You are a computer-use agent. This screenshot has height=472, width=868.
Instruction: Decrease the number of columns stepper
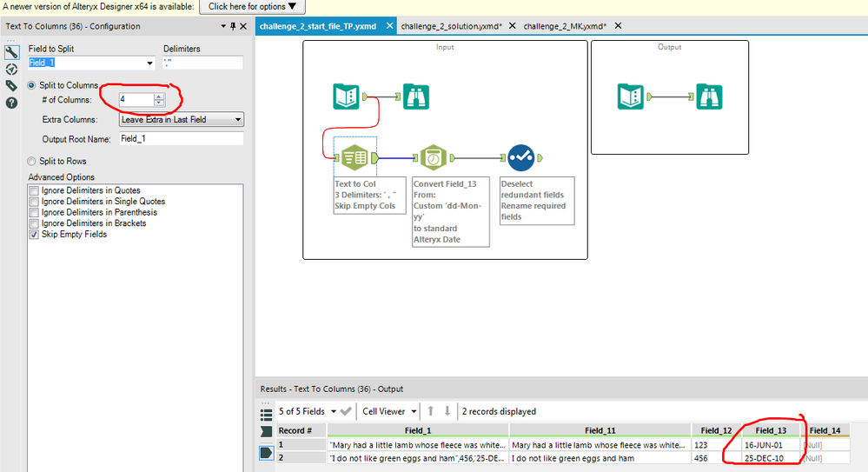click(159, 103)
